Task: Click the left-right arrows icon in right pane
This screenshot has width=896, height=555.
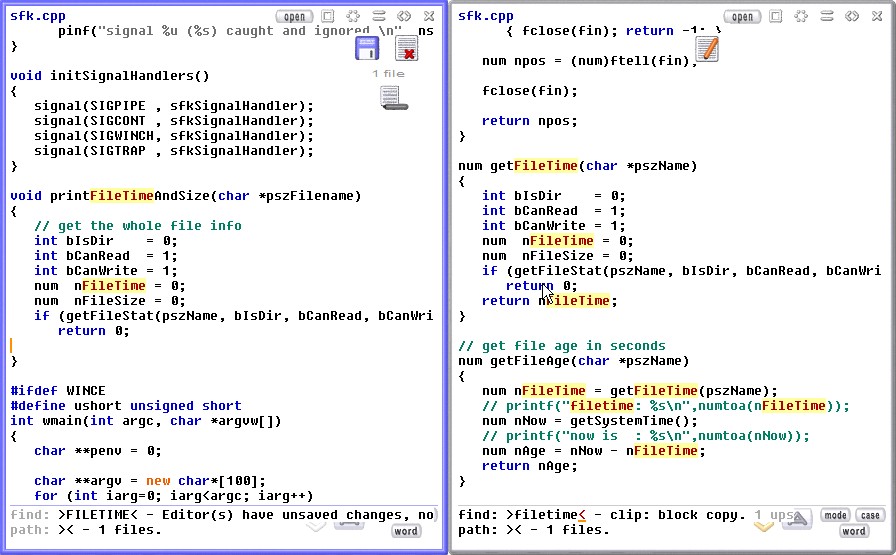Action: tap(851, 16)
